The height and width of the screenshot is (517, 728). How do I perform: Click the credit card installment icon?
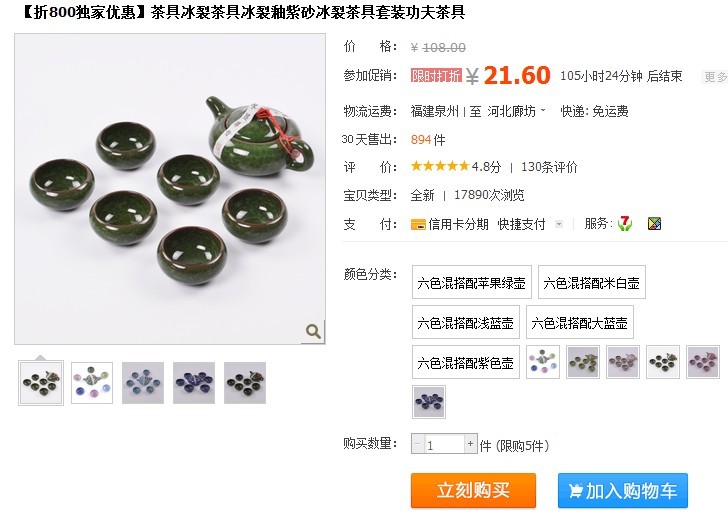(418, 225)
